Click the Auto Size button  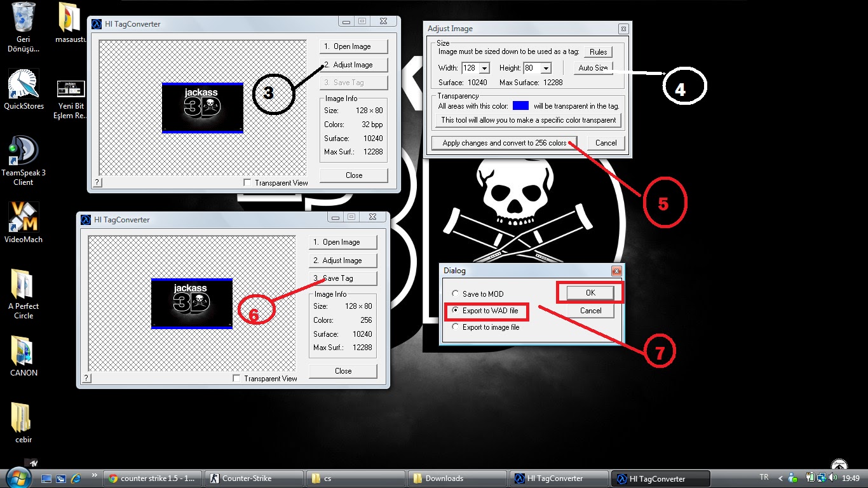[593, 68]
